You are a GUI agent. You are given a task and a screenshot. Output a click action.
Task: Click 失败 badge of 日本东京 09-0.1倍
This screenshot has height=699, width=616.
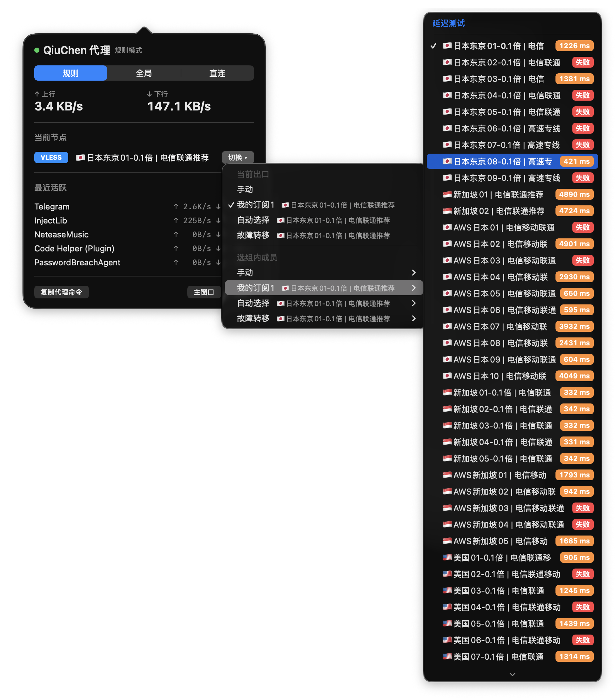pyautogui.click(x=582, y=178)
